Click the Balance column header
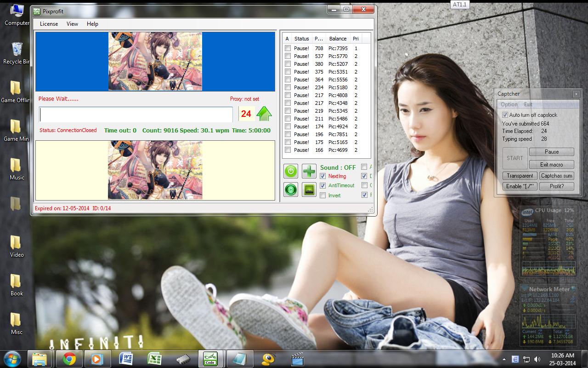 tap(338, 39)
